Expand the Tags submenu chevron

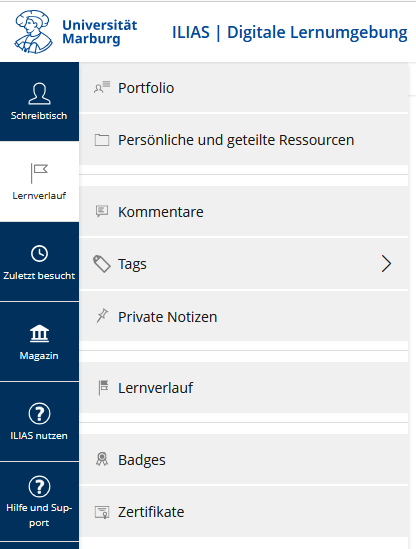[x=386, y=264]
